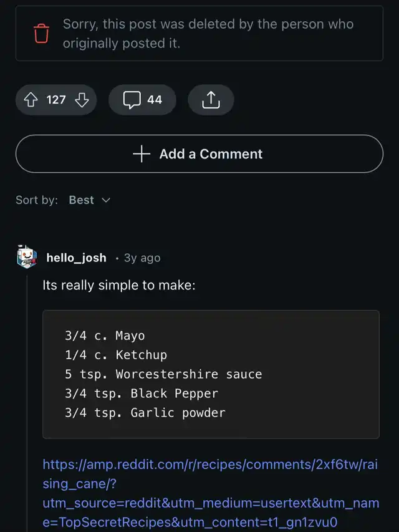Tap the share icon button
Viewport: 399px width, 532px height.
[211, 100]
